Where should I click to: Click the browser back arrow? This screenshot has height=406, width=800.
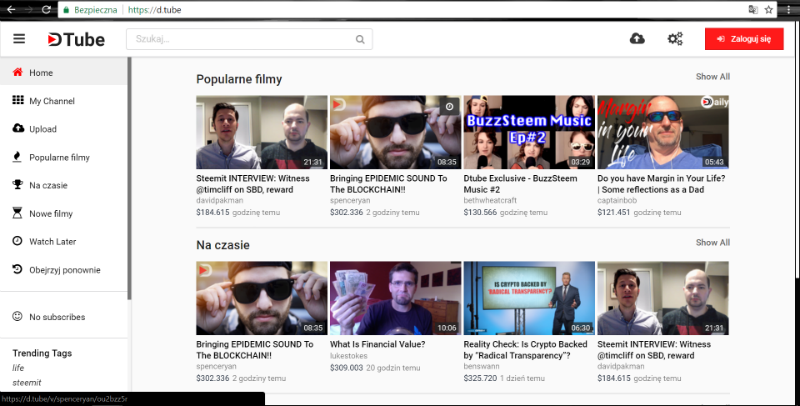(11, 10)
